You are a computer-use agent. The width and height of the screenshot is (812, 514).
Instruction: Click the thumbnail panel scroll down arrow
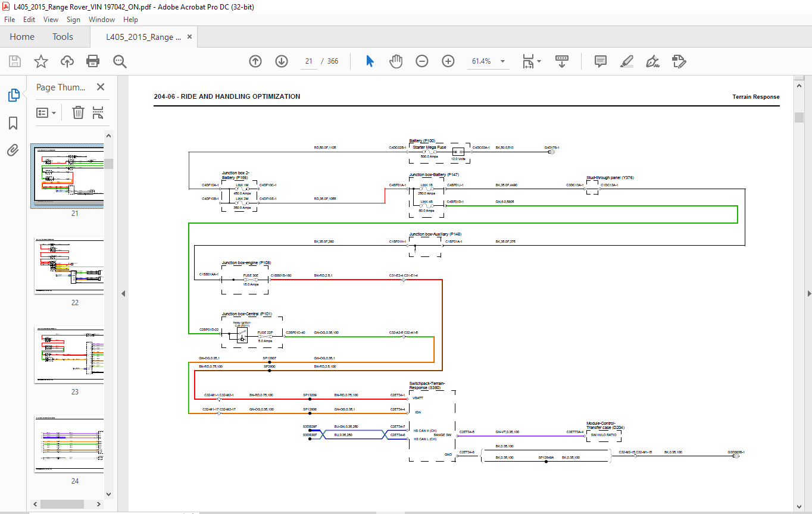coord(109,494)
